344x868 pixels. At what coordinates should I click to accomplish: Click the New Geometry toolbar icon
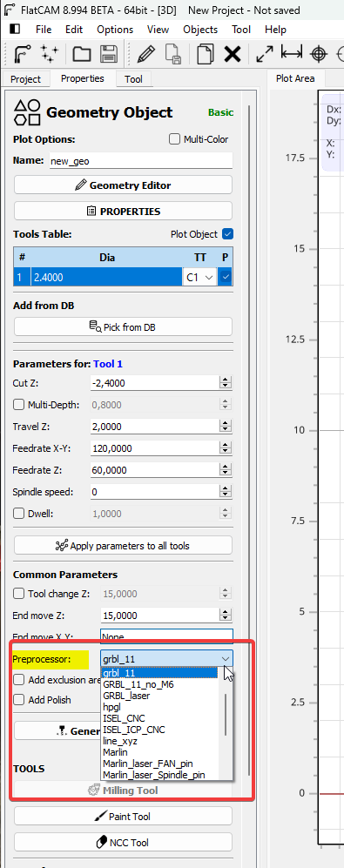point(22,54)
